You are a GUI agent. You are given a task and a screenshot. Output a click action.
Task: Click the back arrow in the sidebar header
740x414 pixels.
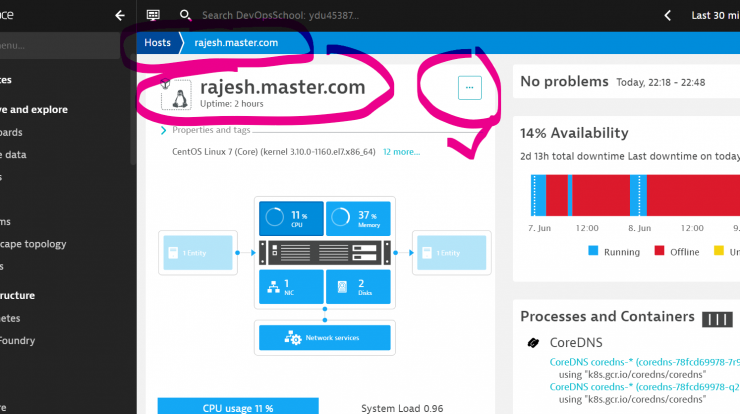click(120, 16)
